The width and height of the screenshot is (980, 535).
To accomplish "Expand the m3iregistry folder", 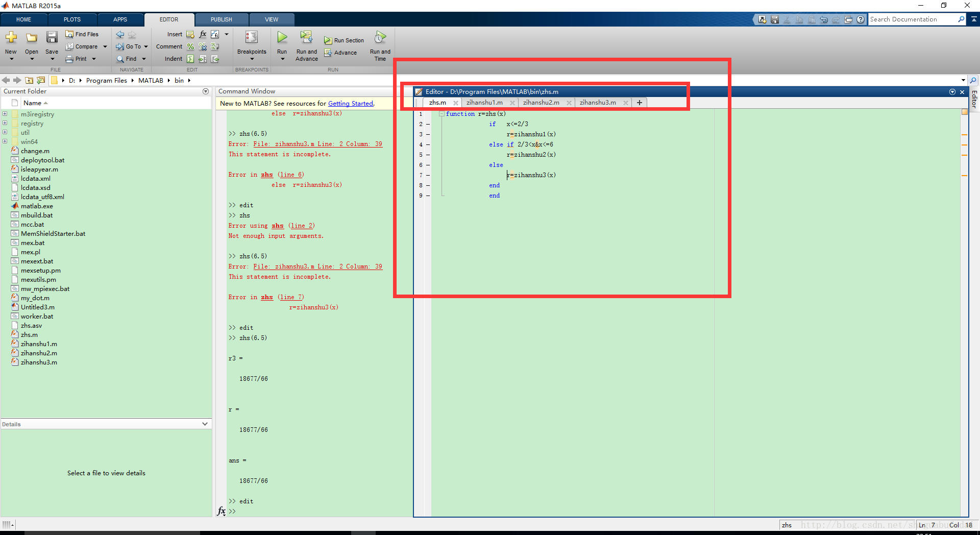I will [5, 114].
